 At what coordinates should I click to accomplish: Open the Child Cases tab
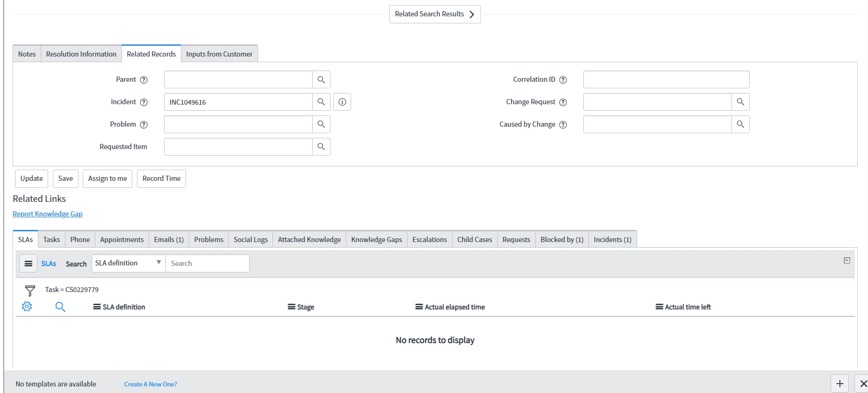click(x=474, y=240)
